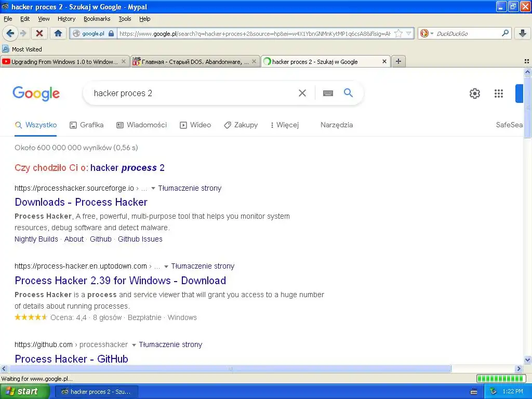Open the downloads arrow button

[x=523, y=33]
